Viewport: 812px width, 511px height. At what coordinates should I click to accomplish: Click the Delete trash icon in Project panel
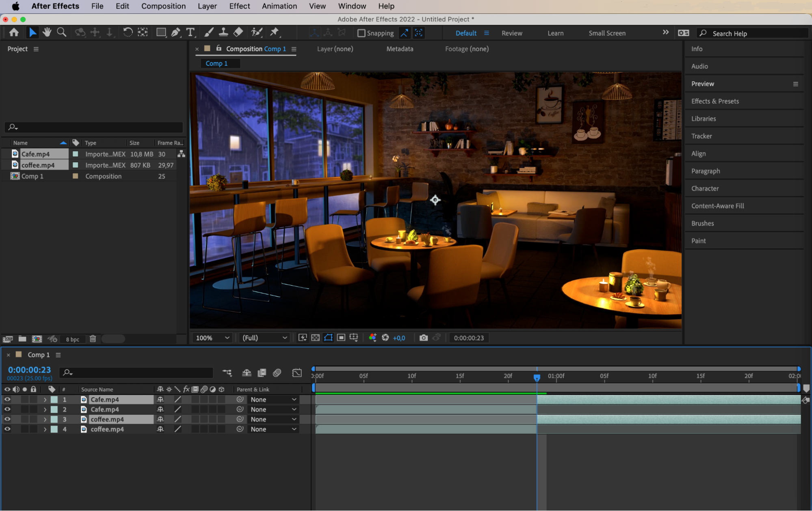[x=93, y=339]
